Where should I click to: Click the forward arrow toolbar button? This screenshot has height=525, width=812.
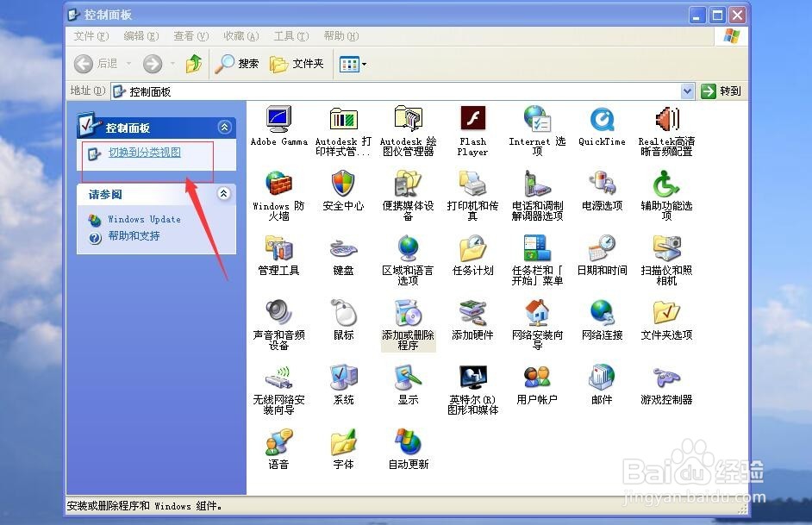pyautogui.click(x=153, y=64)
